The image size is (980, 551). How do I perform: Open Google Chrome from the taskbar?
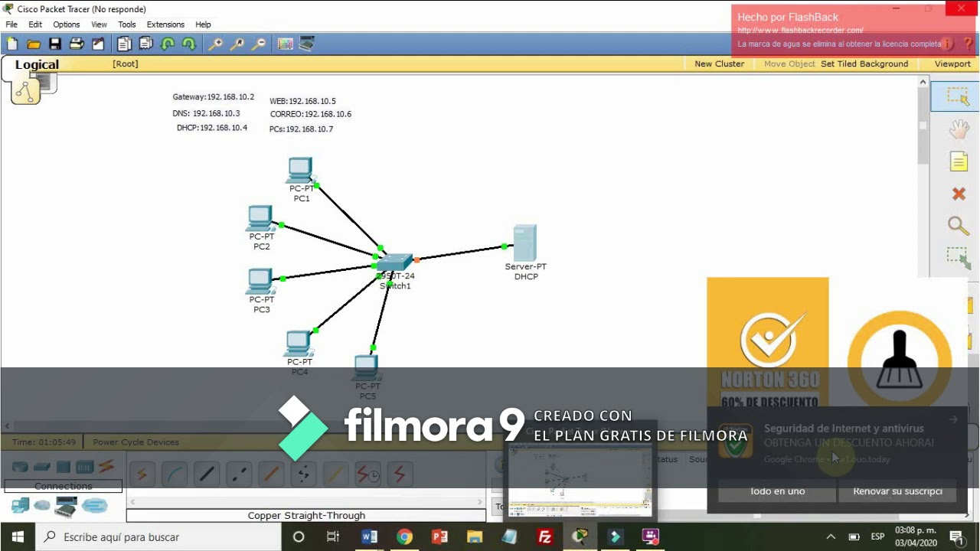pos(404,536)
